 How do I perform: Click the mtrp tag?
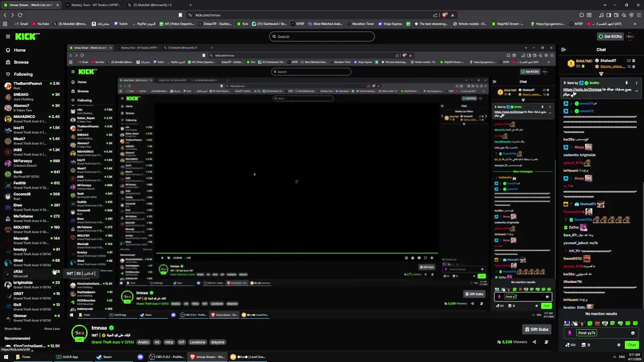coord(169,342)
